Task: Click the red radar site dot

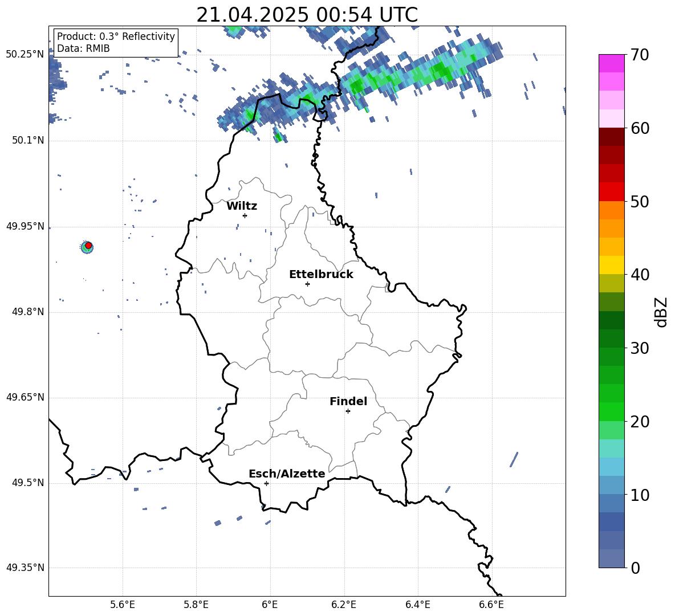Action: click(88, 246)
